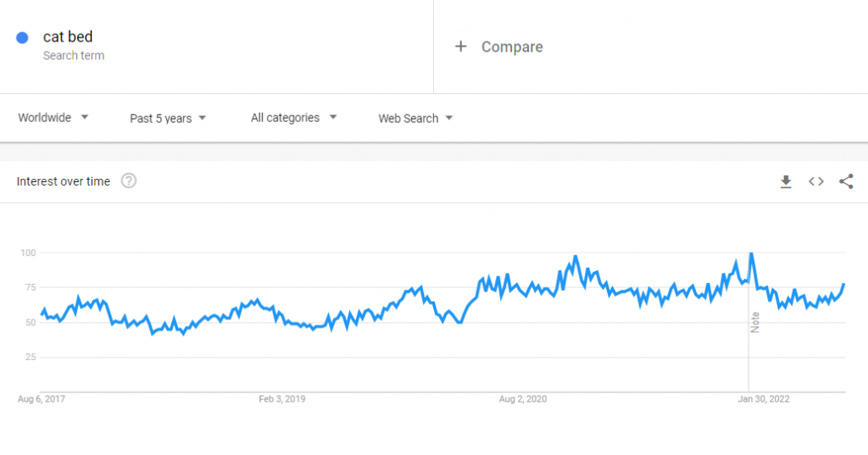The width and height of the screenshot is (868, 455).
Task: Click the Interest over time heading
Action: (64, 181)
